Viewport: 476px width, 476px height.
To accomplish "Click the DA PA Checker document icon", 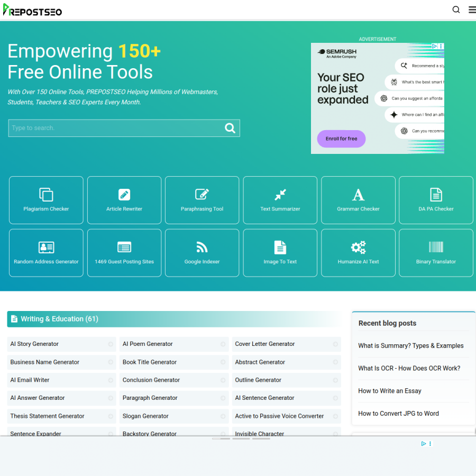I will pos(436,195).
